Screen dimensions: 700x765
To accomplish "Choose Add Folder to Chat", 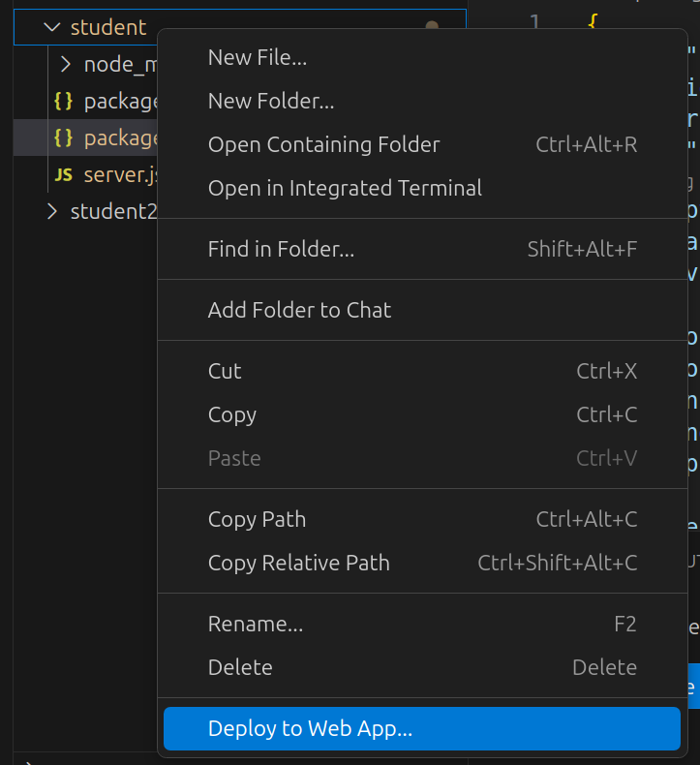I will [299, 310].
